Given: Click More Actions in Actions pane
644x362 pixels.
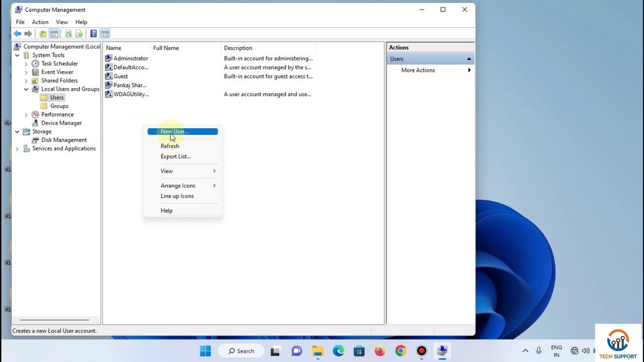Looking at the screenshot, I should (x=418, y=70).
